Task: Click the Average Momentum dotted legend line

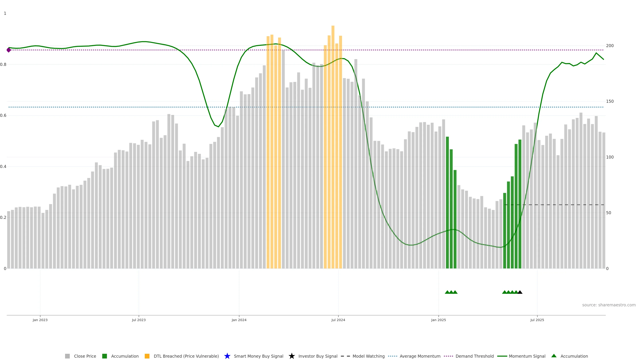Action: click(392, 356)
